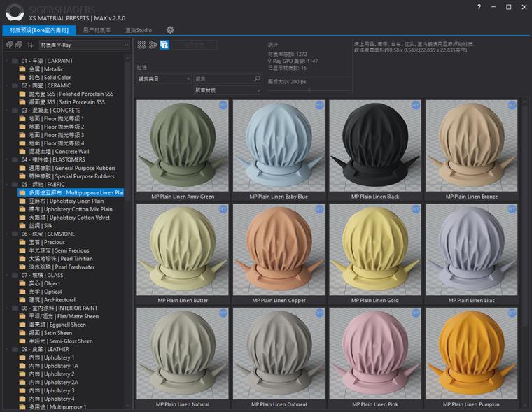Collapse the 05 FABRIC tree node

point(6,185)
